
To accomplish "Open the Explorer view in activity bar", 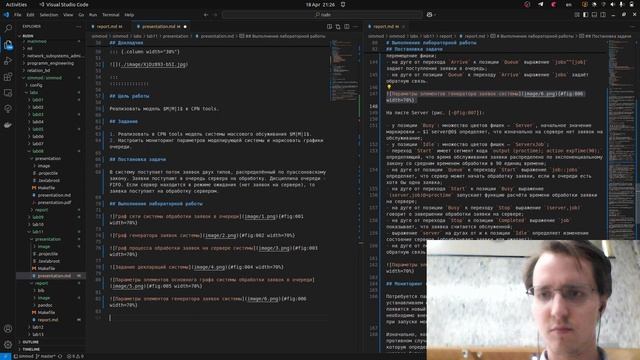I will pos(8,44).
